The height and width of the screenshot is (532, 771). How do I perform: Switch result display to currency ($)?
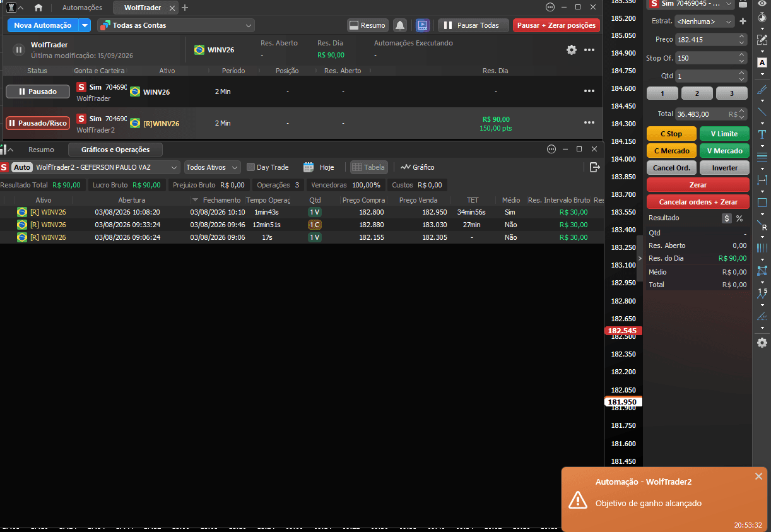(727, 218)
